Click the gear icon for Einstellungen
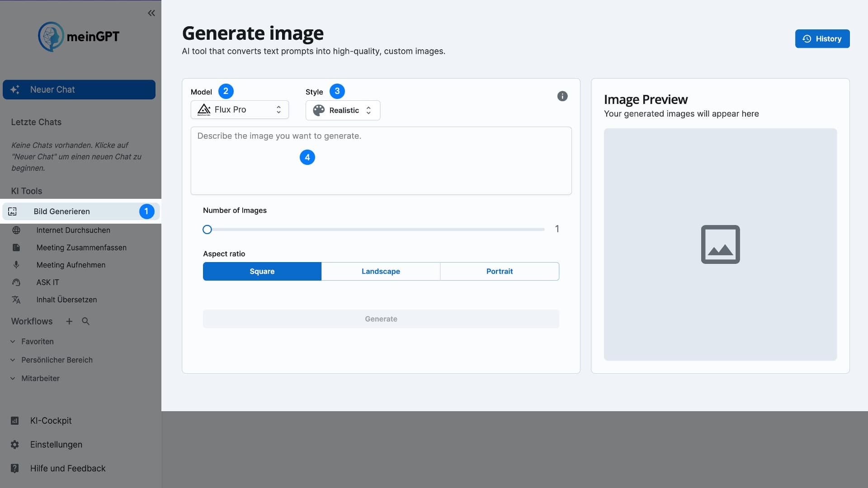 pyautogui.click(x=15, y=445)
